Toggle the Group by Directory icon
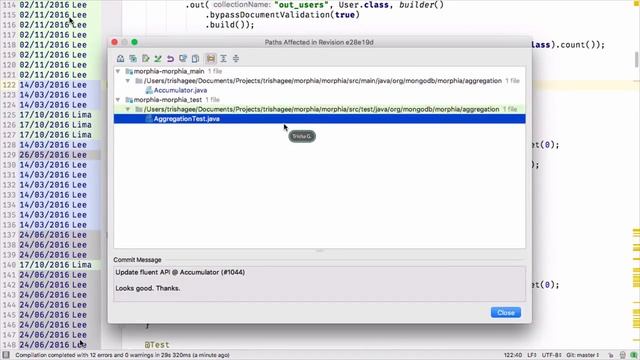This screenshot has width=640, height=360. pos(211,59)
